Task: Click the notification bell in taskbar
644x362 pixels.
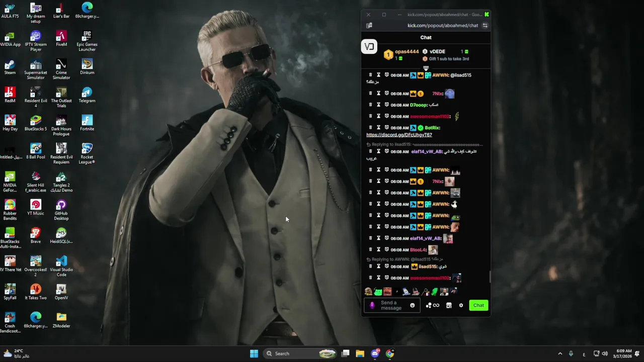Action: pos(637,353)
